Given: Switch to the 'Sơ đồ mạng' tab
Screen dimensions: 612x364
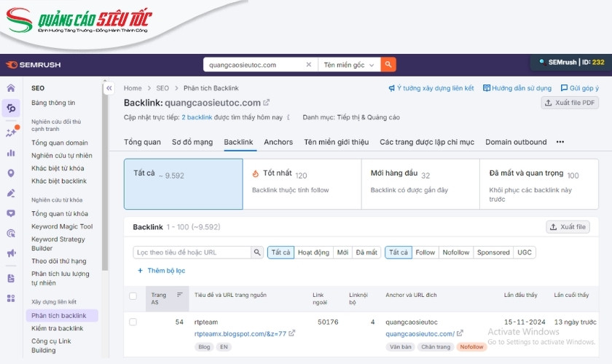Looking at the screenshot, I should [192, 142].
